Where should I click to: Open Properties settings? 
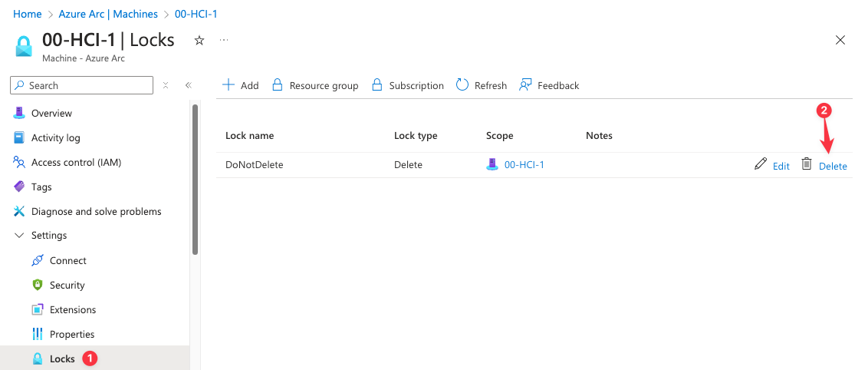[72, 334]
